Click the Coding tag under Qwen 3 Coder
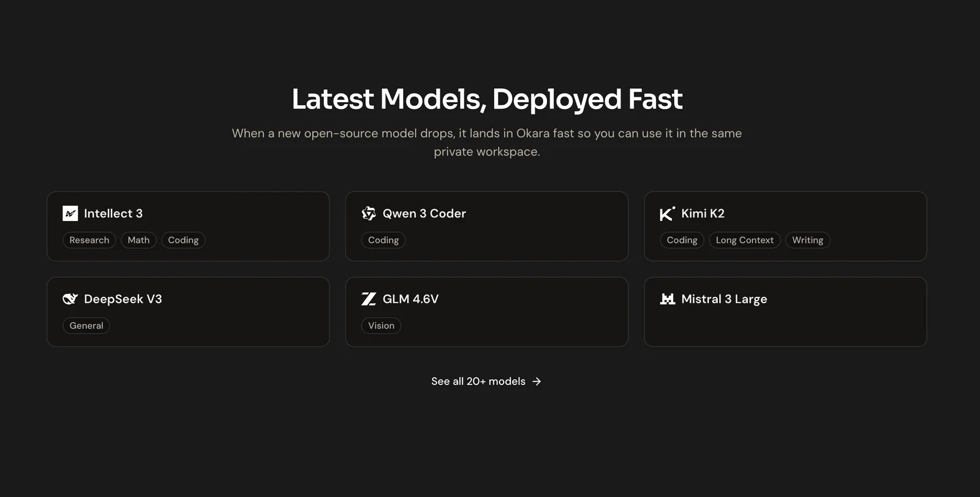Viewport: 980px width, 497px height. (383, 241)
